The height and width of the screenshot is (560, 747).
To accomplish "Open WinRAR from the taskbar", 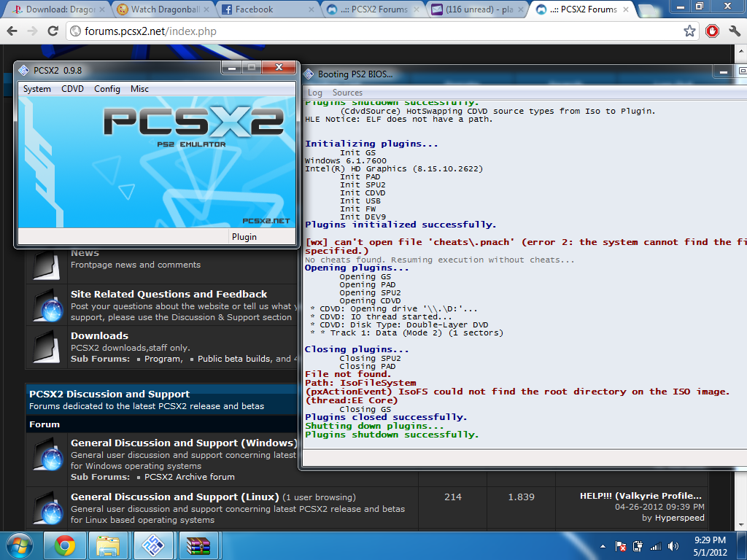I will coord(198,545).
